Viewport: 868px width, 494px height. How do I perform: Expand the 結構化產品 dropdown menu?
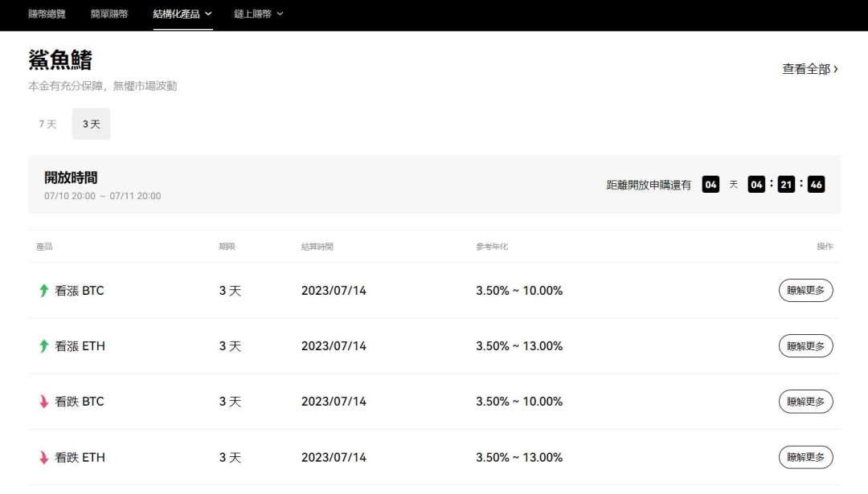coord(182,14)
